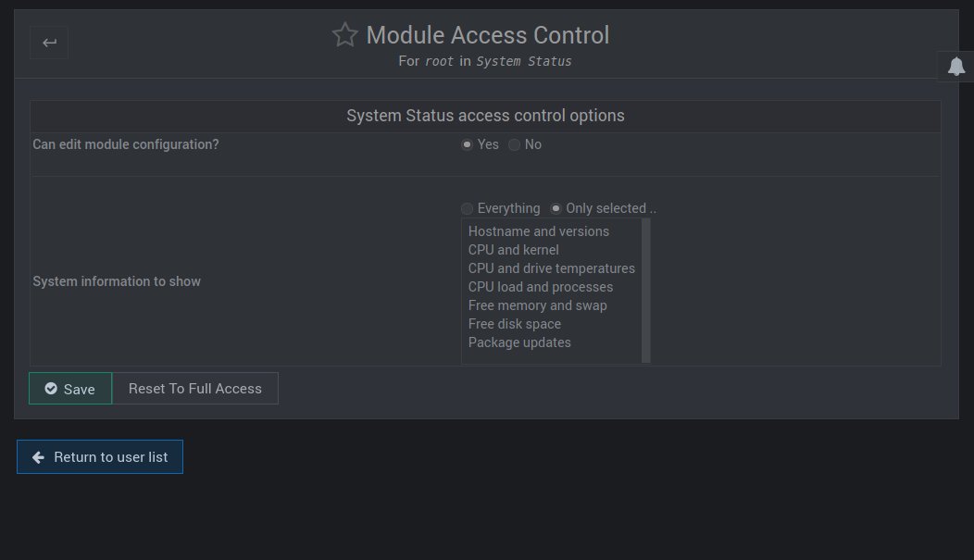
Task: Click the scrollbar of the system information list
Action: click(645, 287)
